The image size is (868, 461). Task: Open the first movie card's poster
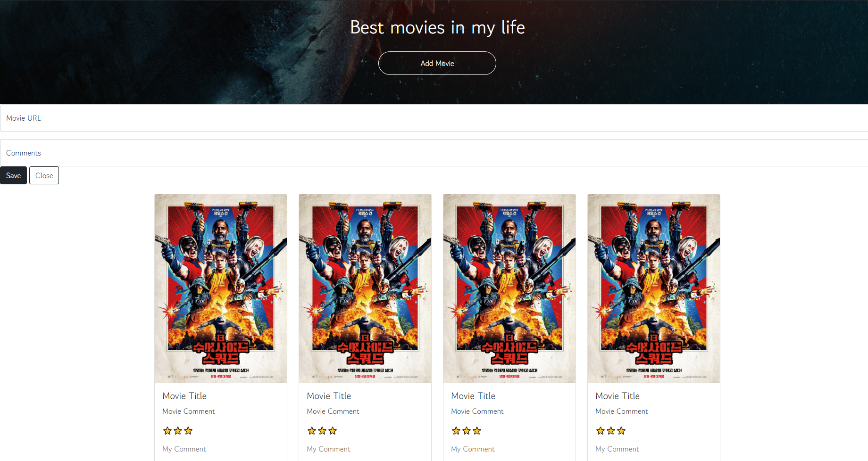[x=221, y=288]
